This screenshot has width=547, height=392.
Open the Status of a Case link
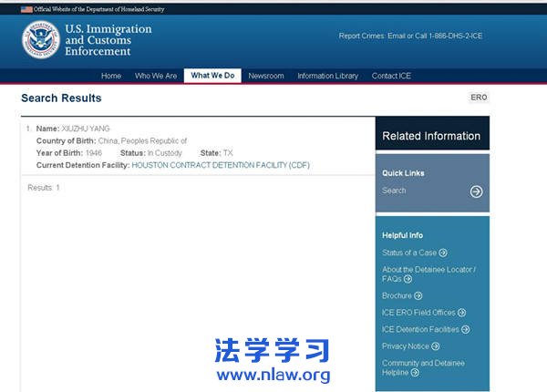click(409, 253)
